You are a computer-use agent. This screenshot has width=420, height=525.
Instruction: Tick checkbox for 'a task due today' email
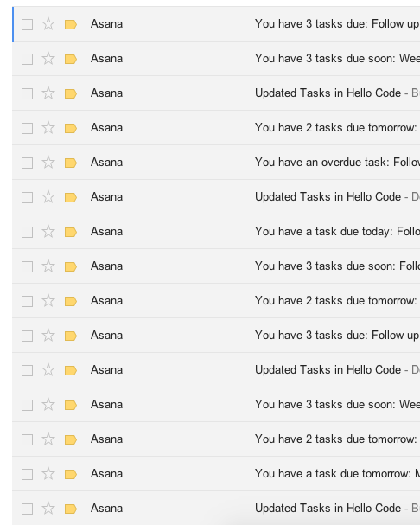[x=27, y=232]
